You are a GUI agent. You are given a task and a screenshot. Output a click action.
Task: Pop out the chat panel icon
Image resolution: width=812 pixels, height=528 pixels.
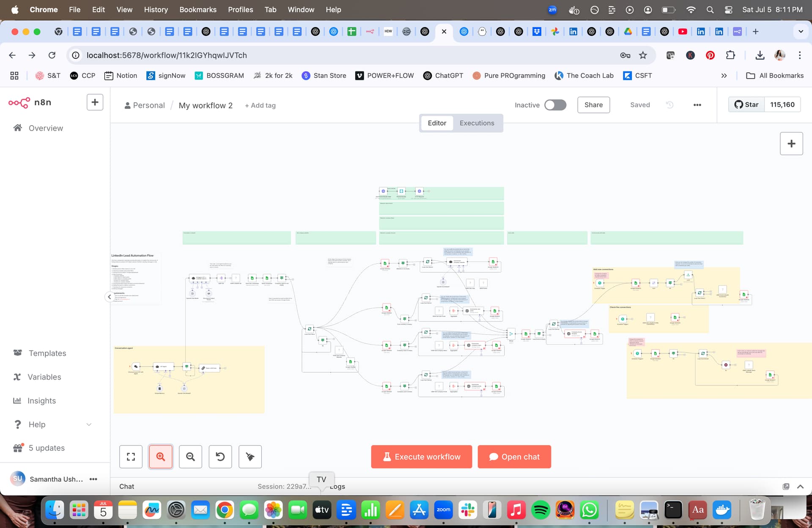(786, 487)
